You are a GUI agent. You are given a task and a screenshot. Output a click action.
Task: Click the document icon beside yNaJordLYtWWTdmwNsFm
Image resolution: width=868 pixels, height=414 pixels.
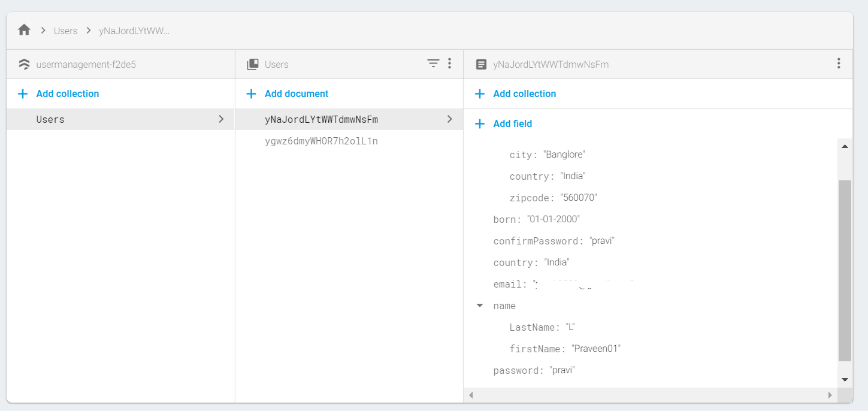(x=481, y=64)
